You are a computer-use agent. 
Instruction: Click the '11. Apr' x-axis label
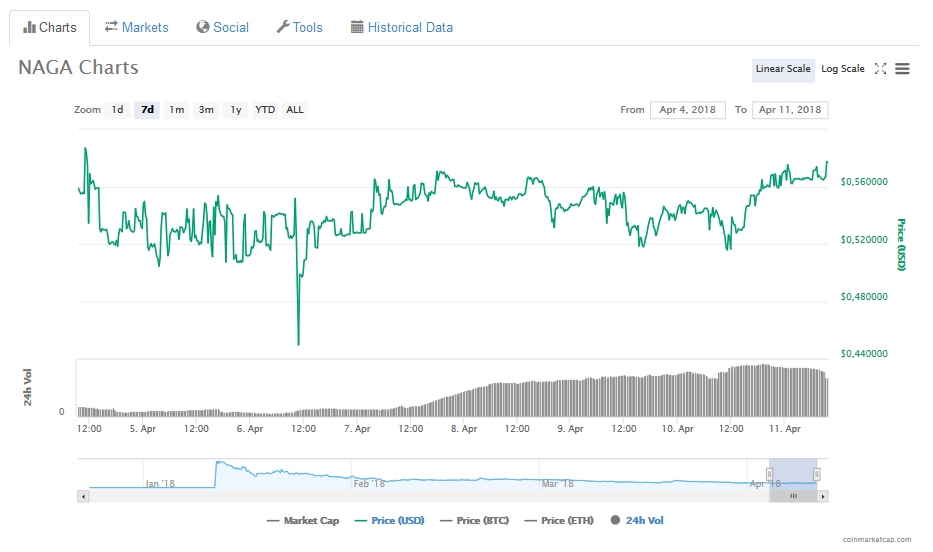tap(785, 429)
